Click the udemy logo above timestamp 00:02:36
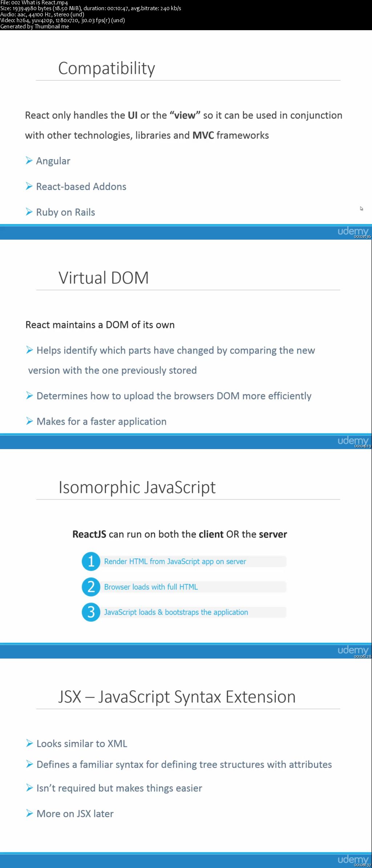372x868 pixels. tap(353, 231)
